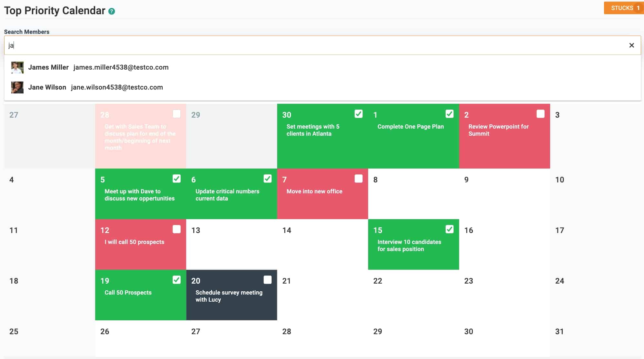Check I will call 50 prospects
The height and width of the screenshot is (359, 644).
pyautogui.click(x=176, y=229)
